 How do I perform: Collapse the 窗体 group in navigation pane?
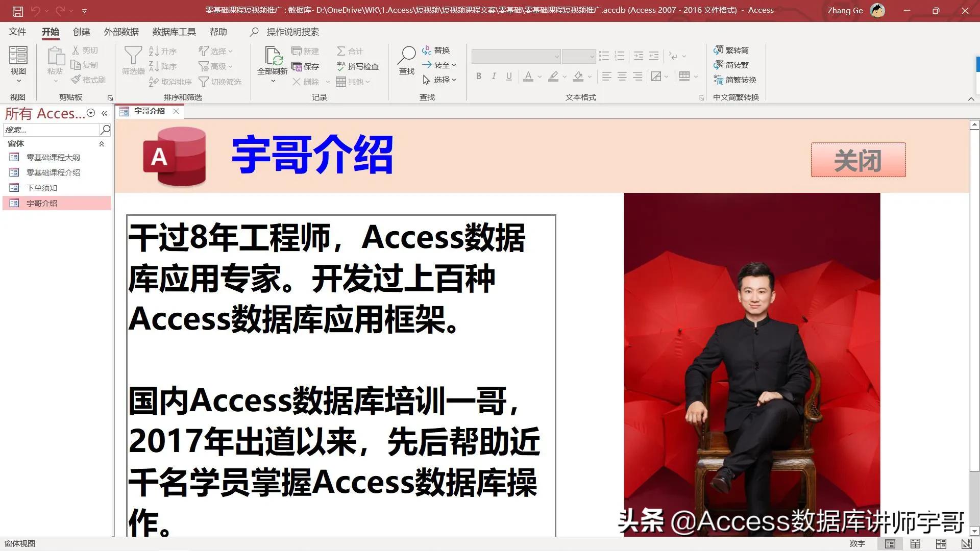101,144
